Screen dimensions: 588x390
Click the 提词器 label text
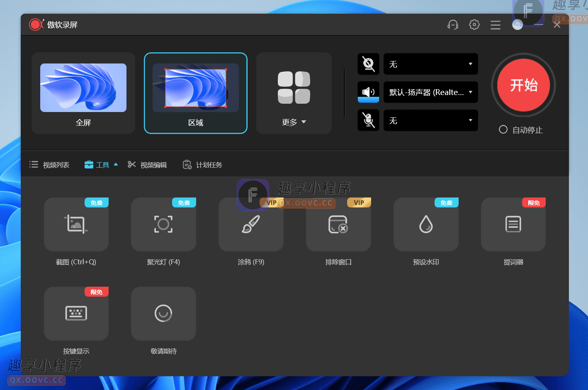click(513, 262)
